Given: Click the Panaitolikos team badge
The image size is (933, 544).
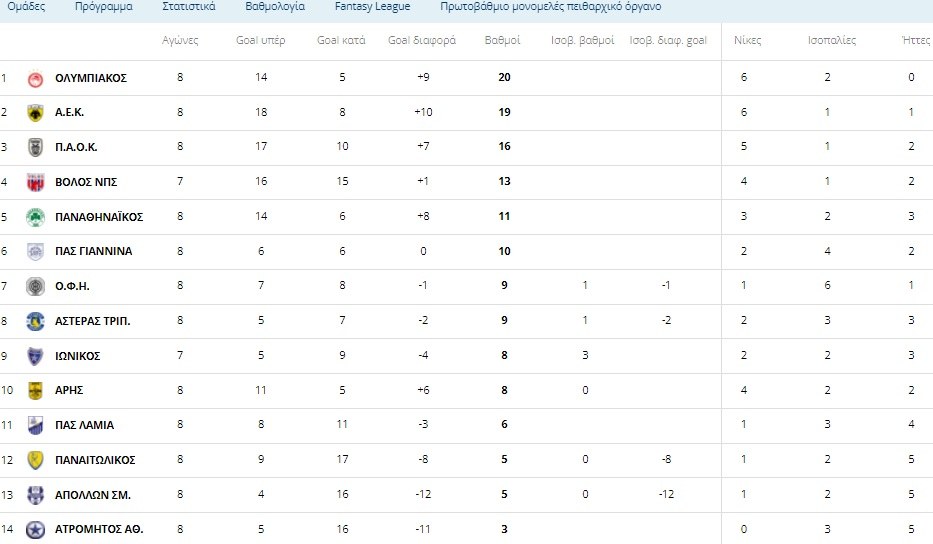Looking at the screenshot, I should click(x=36, y=460).
